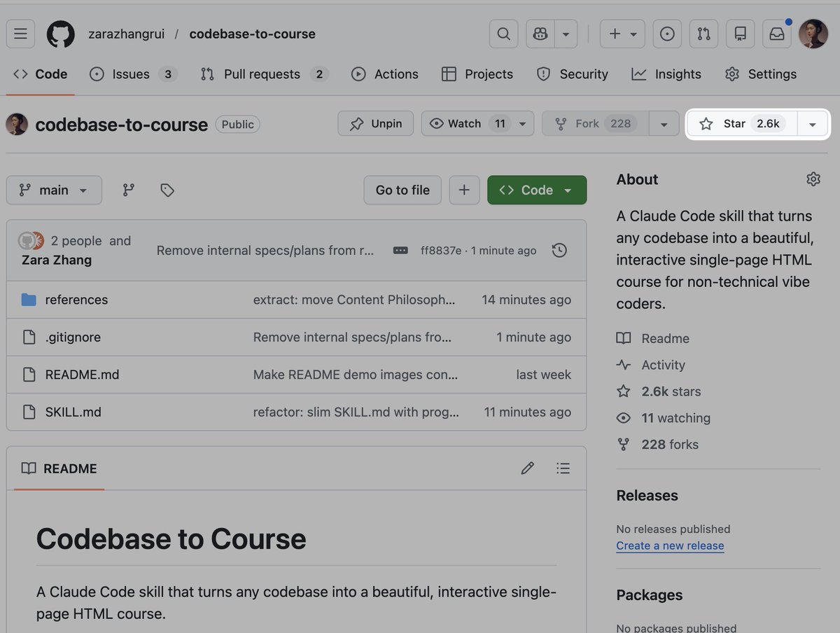This screenshot has height=633, width=840.
Task: Click the Packages heading link
Action: 649,594
